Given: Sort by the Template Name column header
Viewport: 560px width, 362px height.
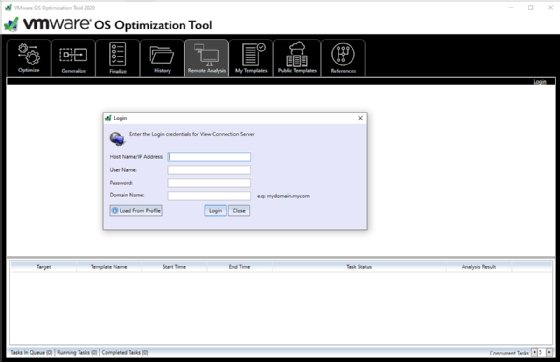Looking at the screenshot, I should 109,267.
